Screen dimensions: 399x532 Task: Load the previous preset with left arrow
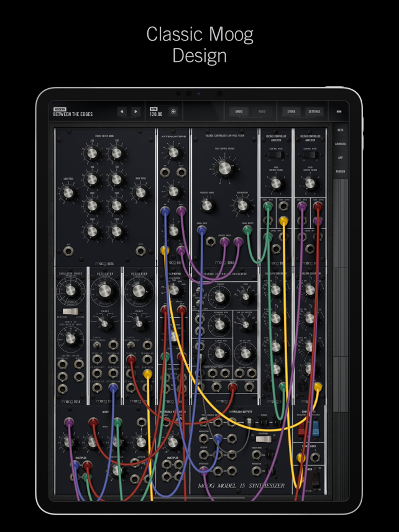coord(122,112)
